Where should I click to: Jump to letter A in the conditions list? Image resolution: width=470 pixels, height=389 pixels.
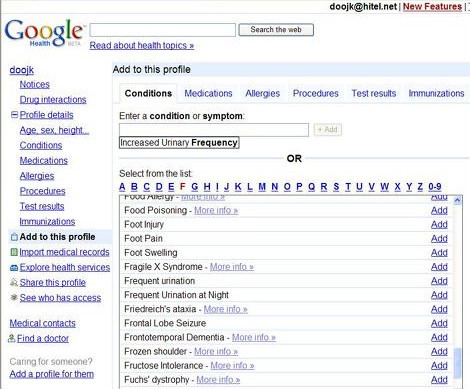[122, 187]
